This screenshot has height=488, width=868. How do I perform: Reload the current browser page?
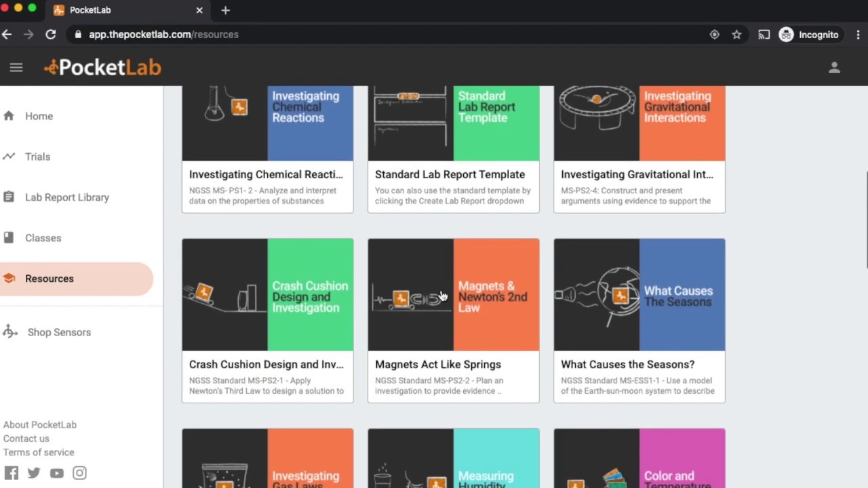pos(51,35)
